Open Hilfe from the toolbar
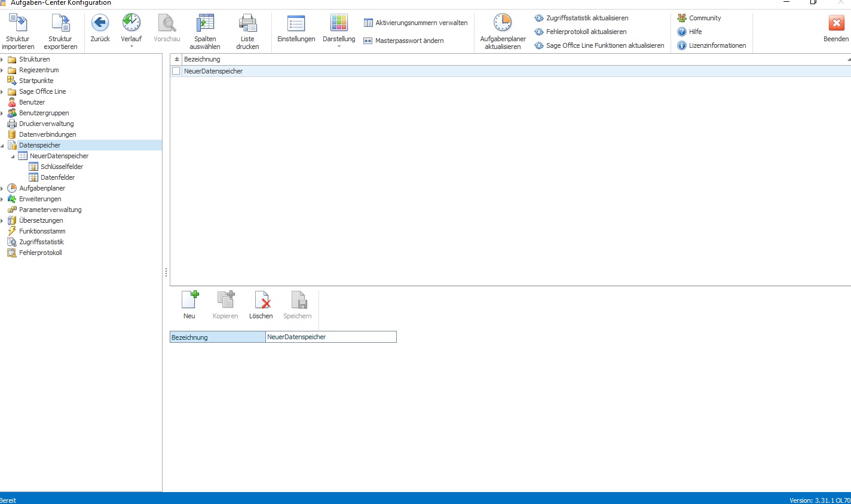The height and width of the screenshot is (504, 851). 689,32
